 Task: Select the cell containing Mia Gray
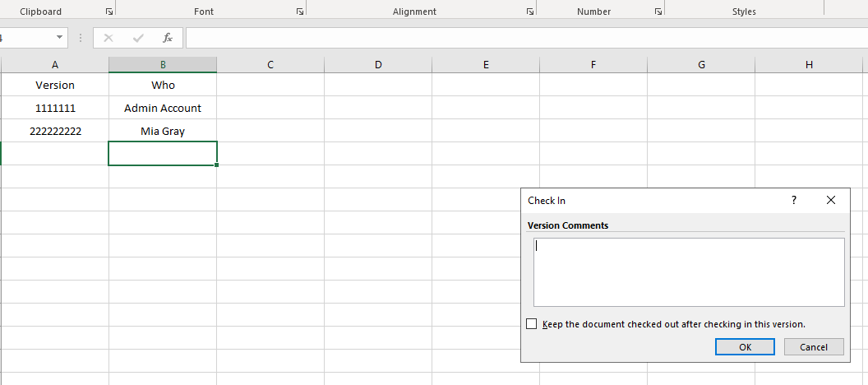(163, 131)
